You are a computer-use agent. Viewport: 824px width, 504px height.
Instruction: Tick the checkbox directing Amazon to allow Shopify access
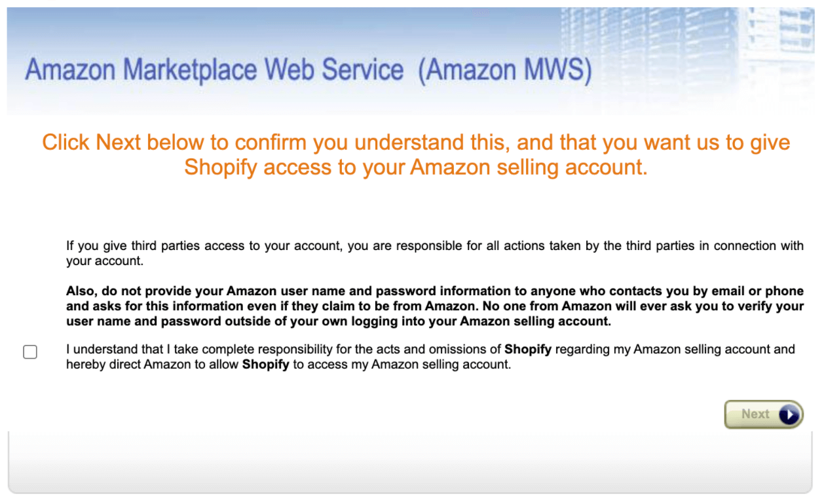[x=30, y=352]
